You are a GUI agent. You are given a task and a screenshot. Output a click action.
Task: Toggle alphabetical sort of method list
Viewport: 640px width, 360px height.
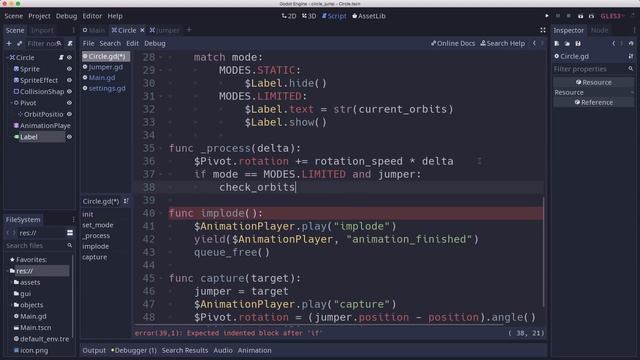click(x=126, y=201)
